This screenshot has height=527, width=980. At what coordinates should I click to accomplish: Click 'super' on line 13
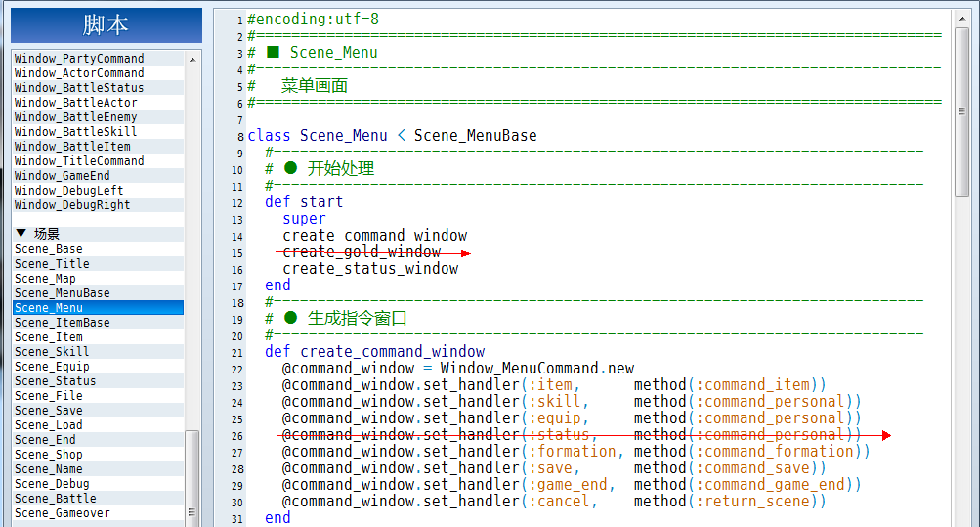pos(304,219)
